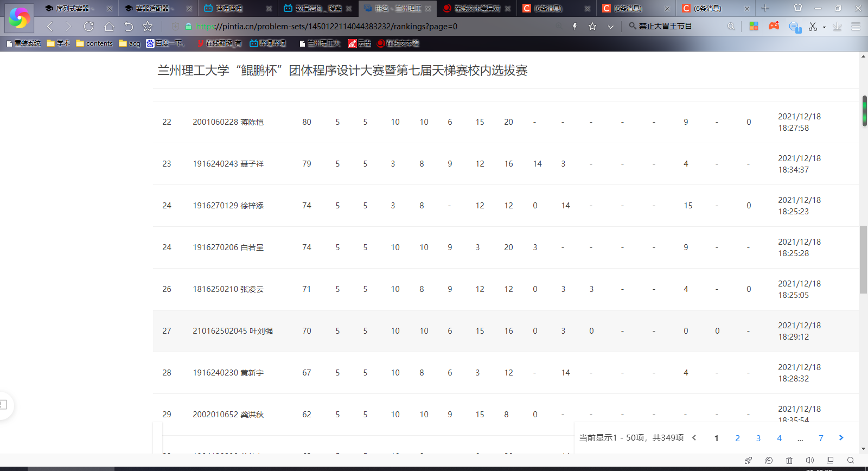Reload the page with the refresh icon

pos(89,26)
